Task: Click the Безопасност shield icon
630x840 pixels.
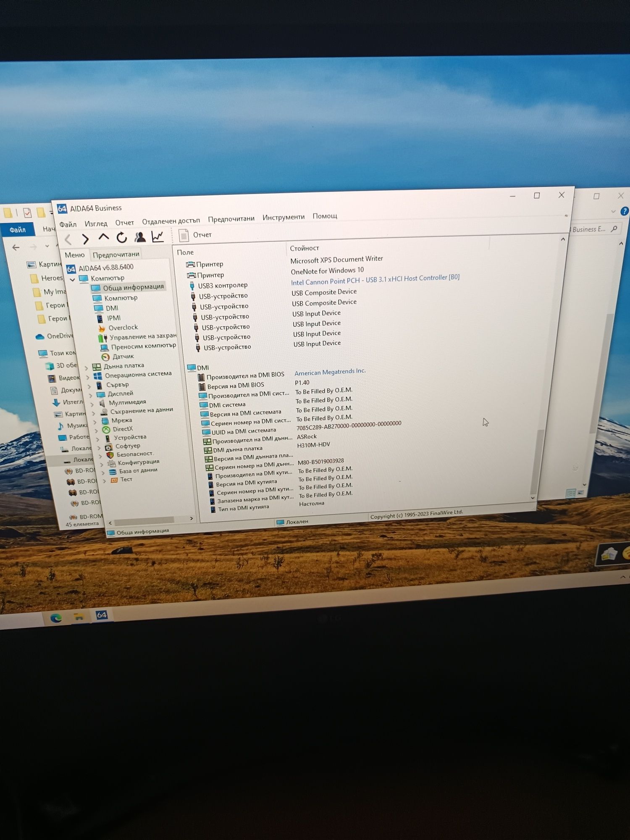Action: pos(110,455)
